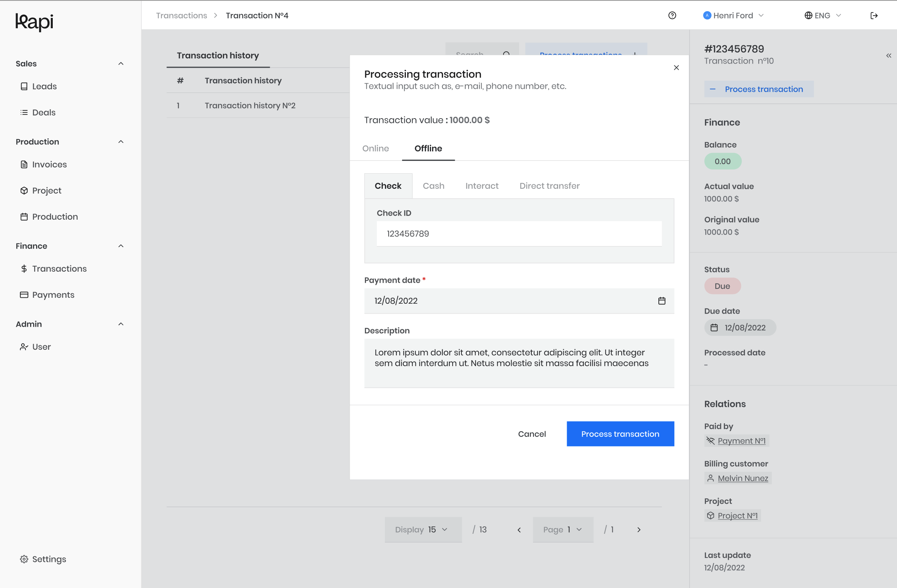Open Invoices in the sidebar
Viewport: 897px width, 588px height.
click(x=43, y=164)
